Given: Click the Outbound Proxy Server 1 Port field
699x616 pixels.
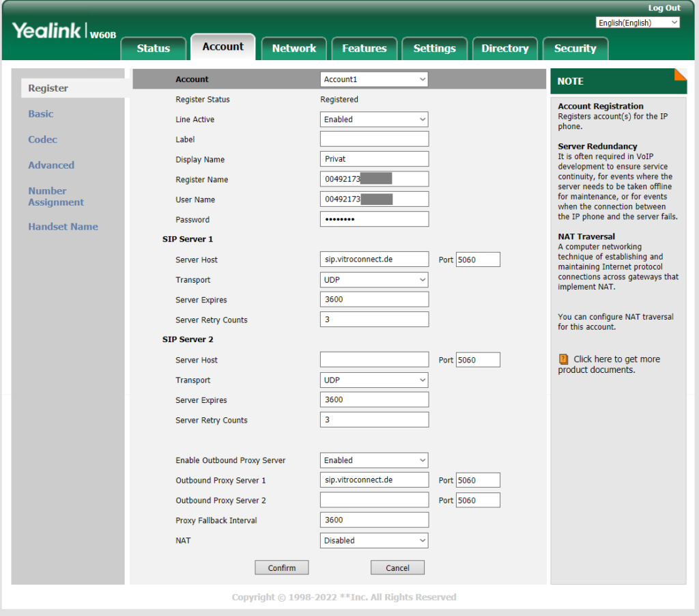Looking at the screenshot, I should tap(478, 480).
